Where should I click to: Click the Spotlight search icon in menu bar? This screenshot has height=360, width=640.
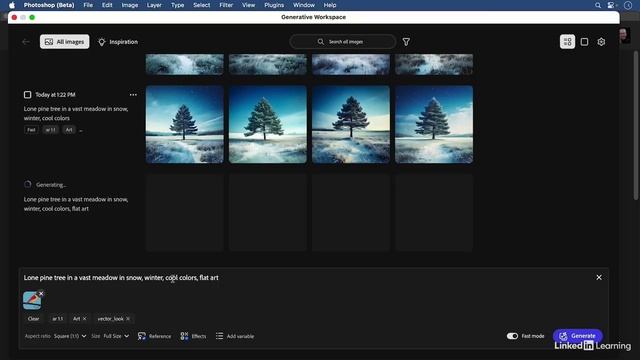click(598, 5)
